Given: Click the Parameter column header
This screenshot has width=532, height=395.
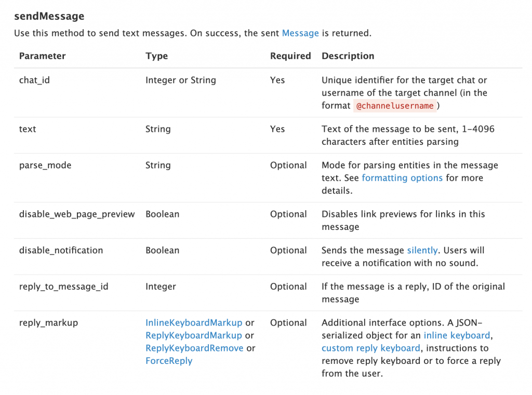Looking at the screenshot, I should (x=43, y=56).
